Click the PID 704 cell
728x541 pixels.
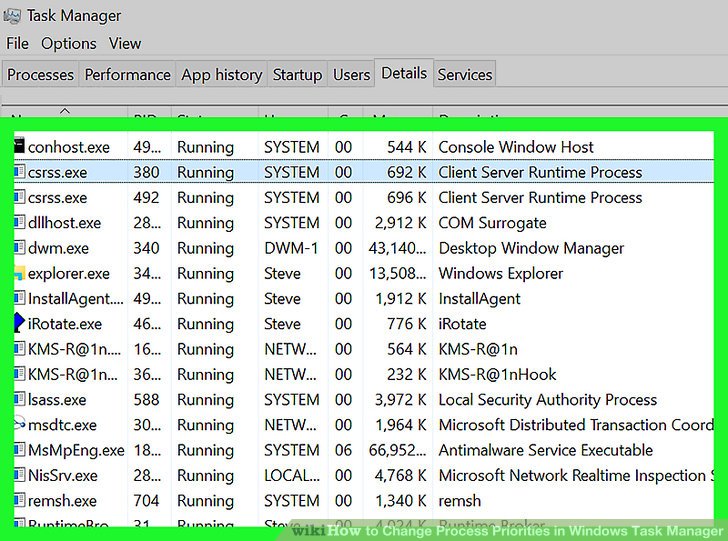tap(146, 501)
